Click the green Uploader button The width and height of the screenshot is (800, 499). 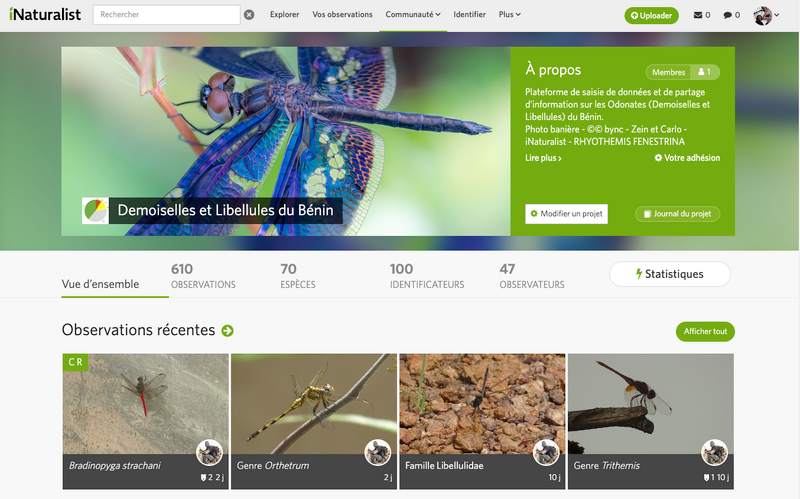click(651, 15)
